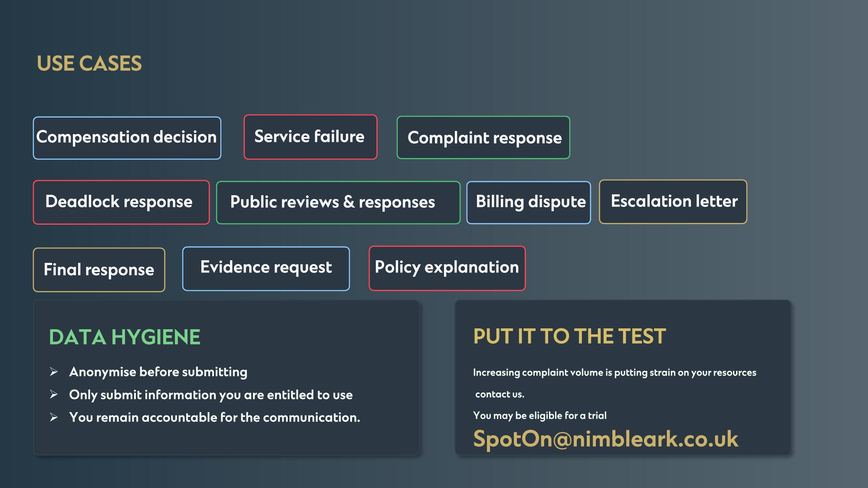This screenshot has width=868, height=488.
Task: Click the arrow bullet beside Only submit information
Action: pos(54,394)
